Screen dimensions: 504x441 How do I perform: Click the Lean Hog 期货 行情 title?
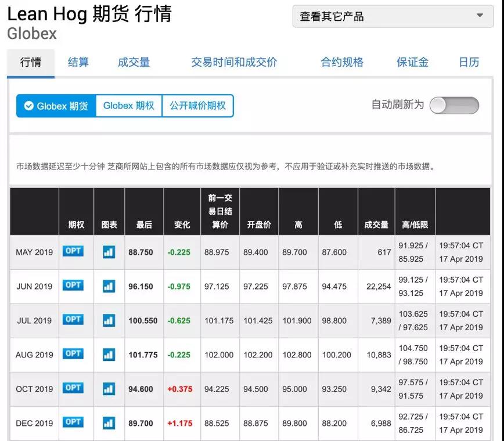click(x=89, y=15)
